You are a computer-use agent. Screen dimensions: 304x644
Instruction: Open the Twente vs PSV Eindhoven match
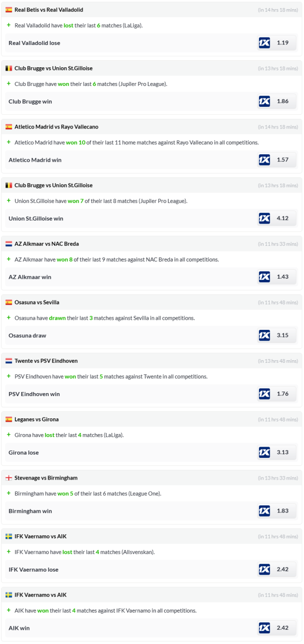pyautogui.click(x=46, y=361)
